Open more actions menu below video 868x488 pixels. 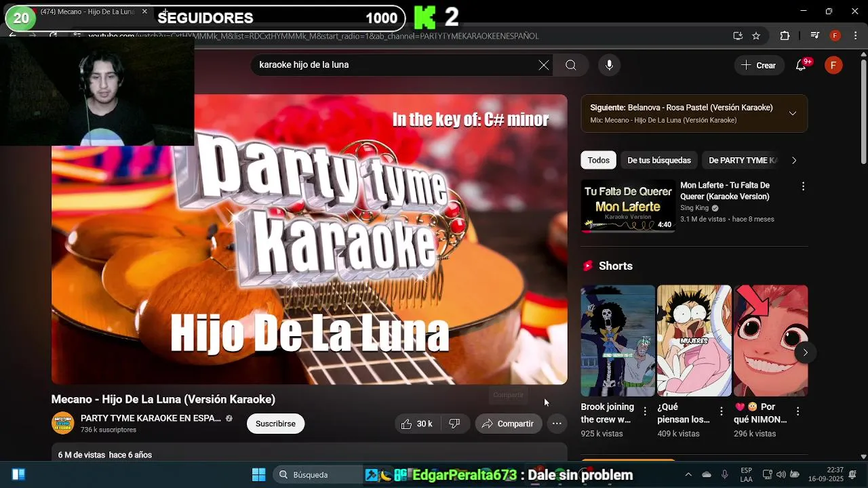[x=557, y=424]
